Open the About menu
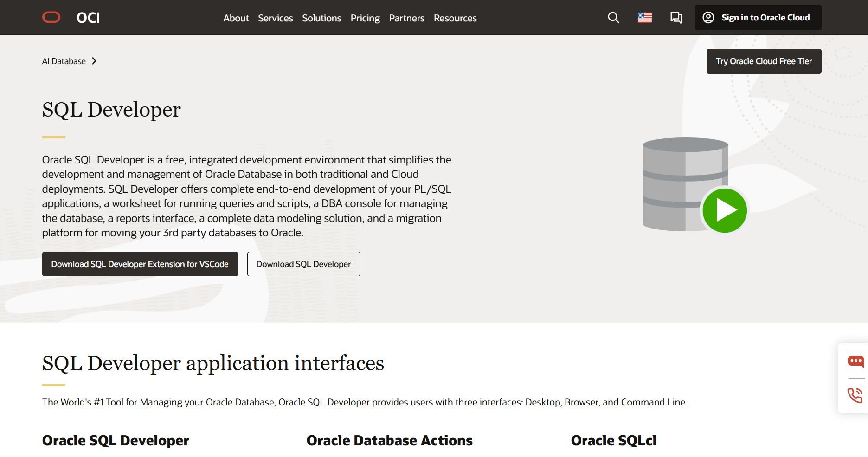868x457 pixels. 236,18
